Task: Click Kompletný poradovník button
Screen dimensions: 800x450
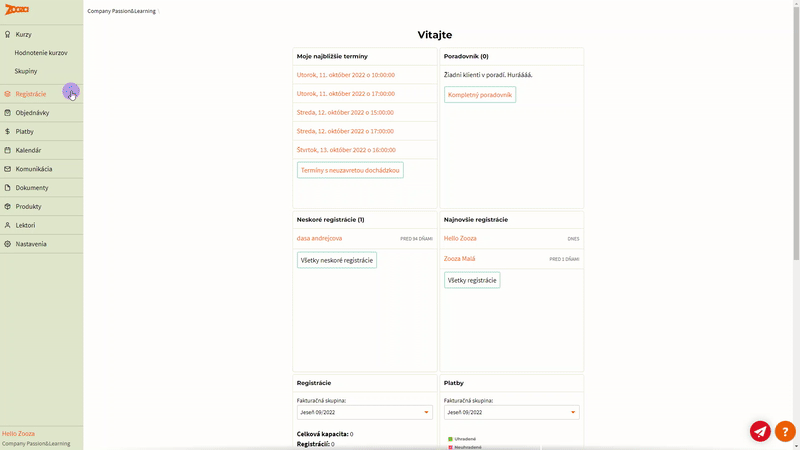Action: (480, 94)
